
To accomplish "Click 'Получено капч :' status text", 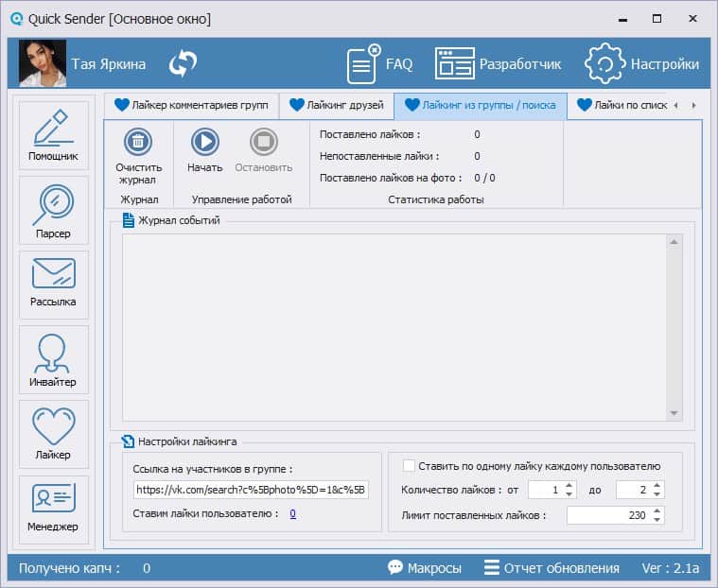I will (x=69, y=568).
